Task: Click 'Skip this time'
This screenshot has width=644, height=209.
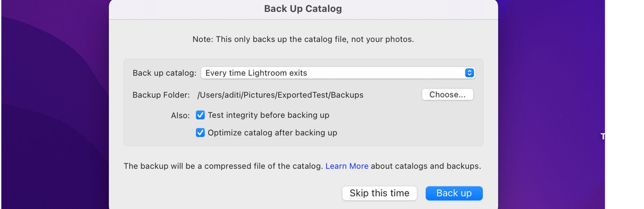Action: (379, 193)
